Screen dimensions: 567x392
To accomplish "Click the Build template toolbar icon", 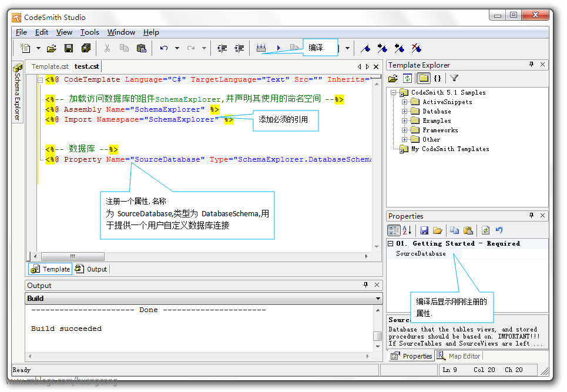I will pos(261,48).
